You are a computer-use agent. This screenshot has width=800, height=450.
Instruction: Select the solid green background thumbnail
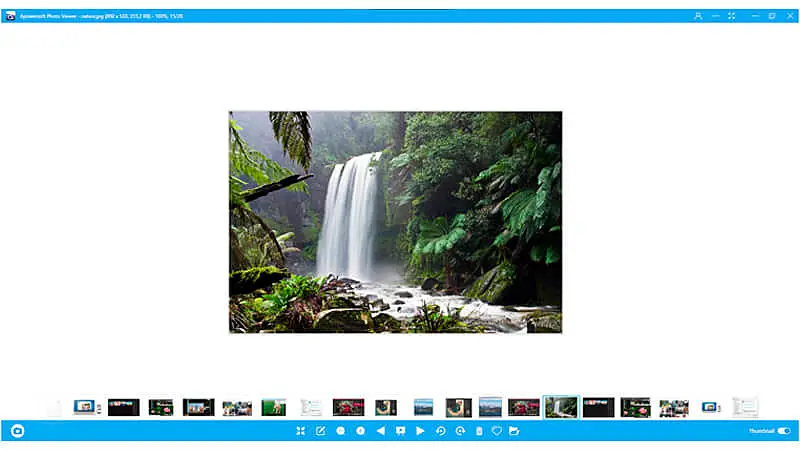[x=273, y=408]
